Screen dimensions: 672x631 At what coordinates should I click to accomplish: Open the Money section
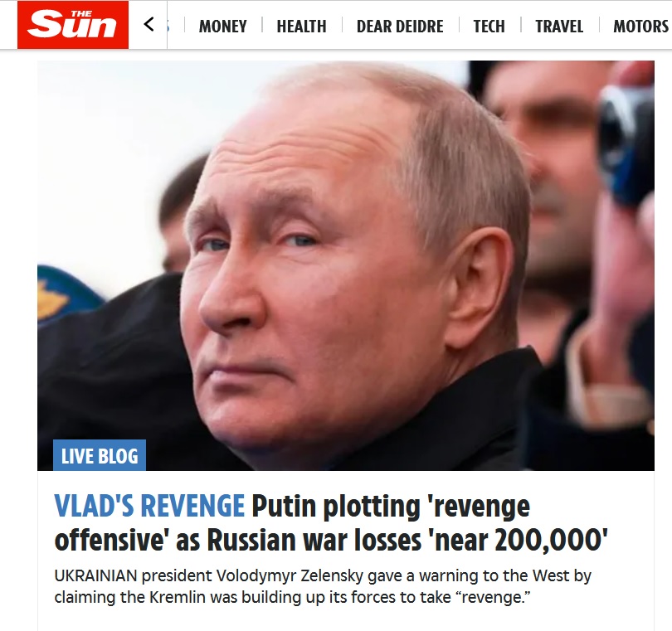223,27
